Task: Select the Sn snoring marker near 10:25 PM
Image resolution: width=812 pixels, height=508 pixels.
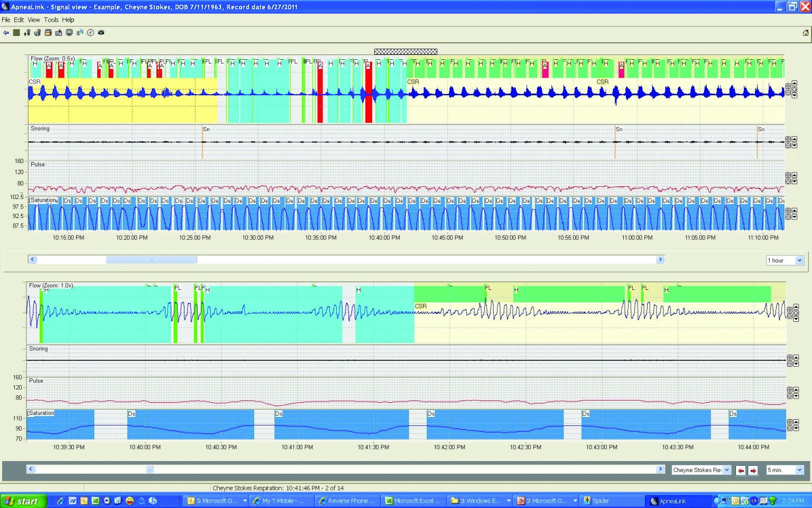Action: coord(206,129)
